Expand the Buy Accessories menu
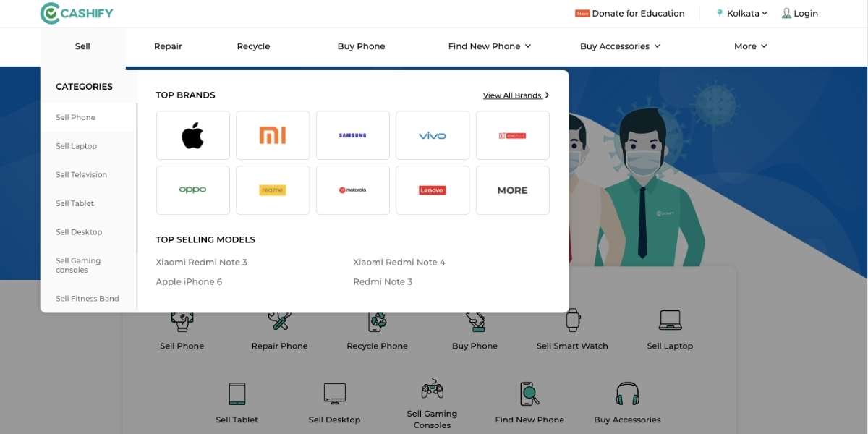 [x=619, y=46]
